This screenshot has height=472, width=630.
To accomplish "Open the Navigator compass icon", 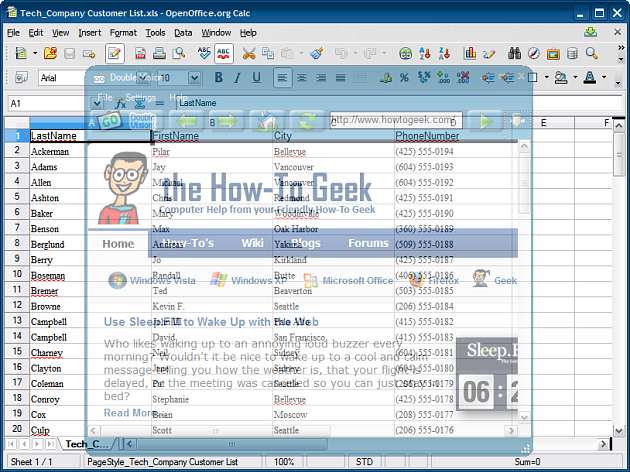I will pyautogui.click(x=534, y=53).
